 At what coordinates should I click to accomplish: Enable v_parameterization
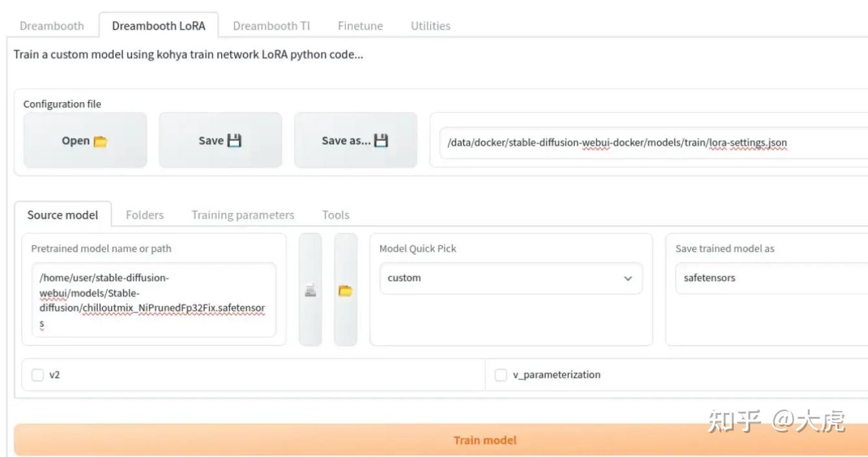[500, 374]
